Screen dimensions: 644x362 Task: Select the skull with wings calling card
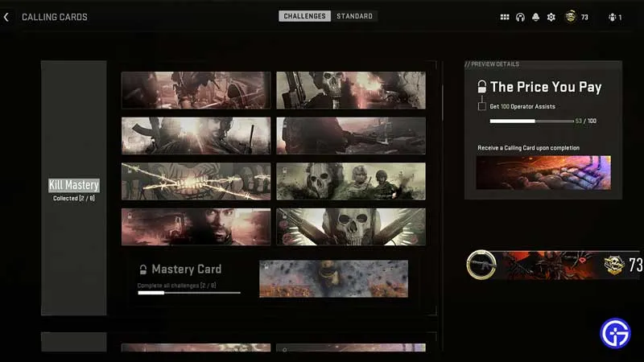351,227
